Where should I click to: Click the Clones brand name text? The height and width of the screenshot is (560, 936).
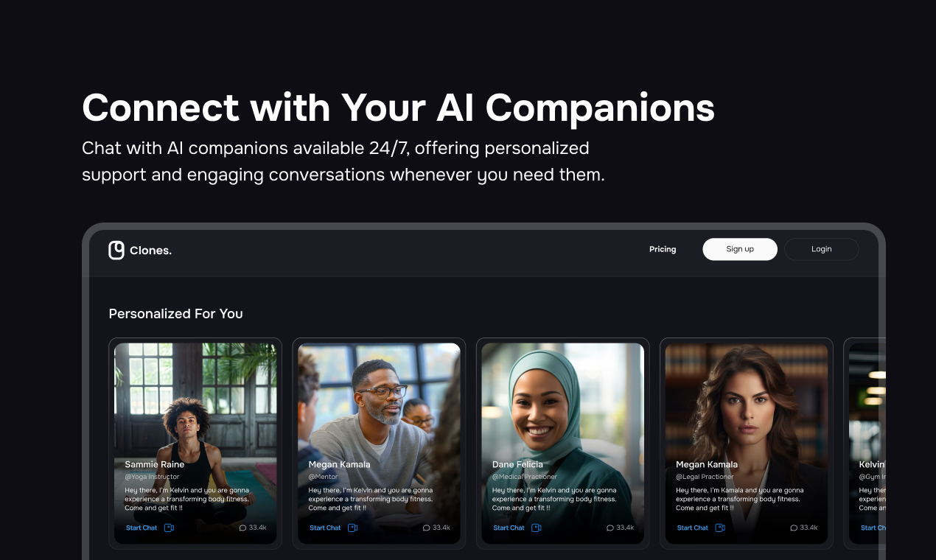click(x=150, y=251)
